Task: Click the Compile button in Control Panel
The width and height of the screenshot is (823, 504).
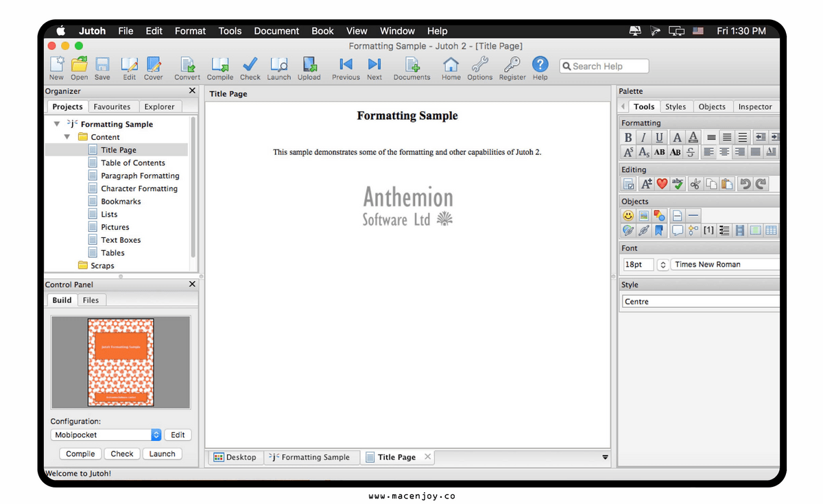Action: coord(80,454)
